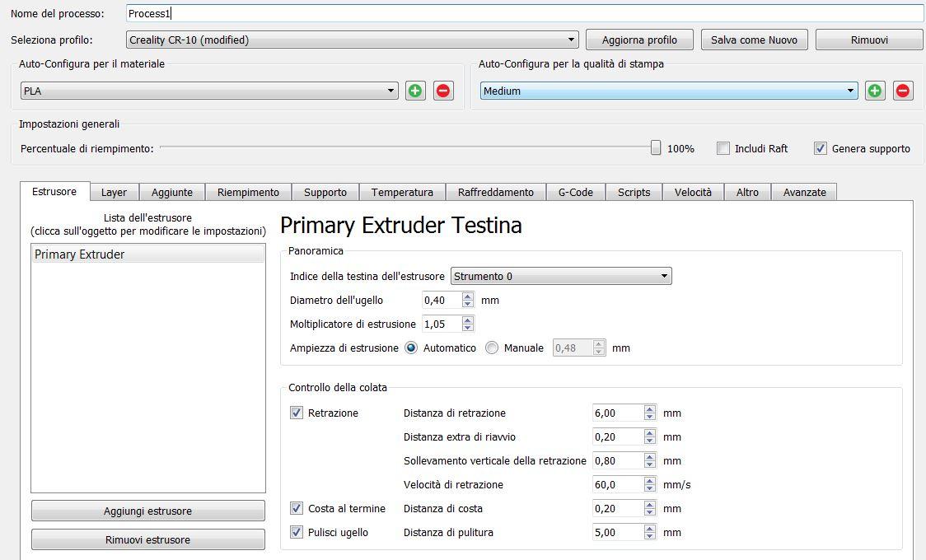Increase Sollevamento verticale della retrazione value

point(650,457)
